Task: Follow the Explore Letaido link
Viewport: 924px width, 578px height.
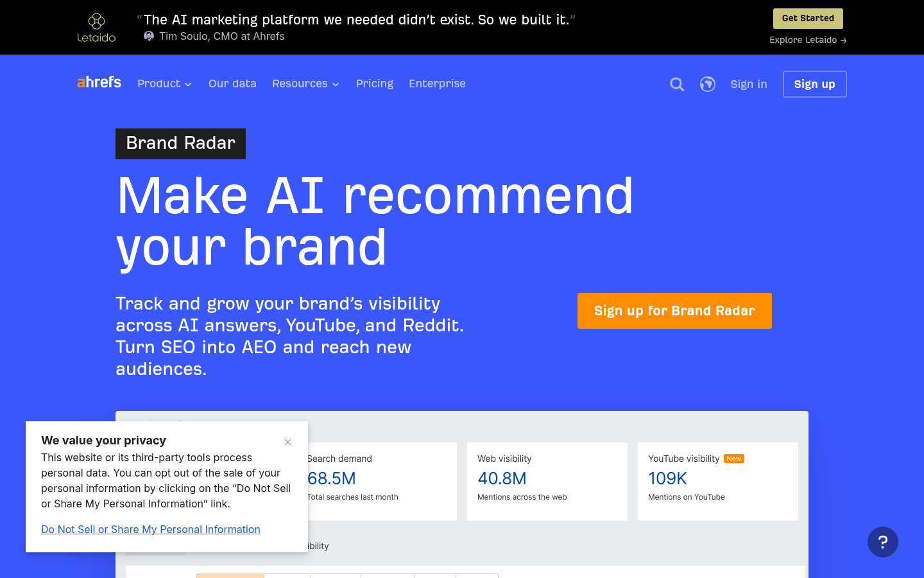Action: coord(808,40)
